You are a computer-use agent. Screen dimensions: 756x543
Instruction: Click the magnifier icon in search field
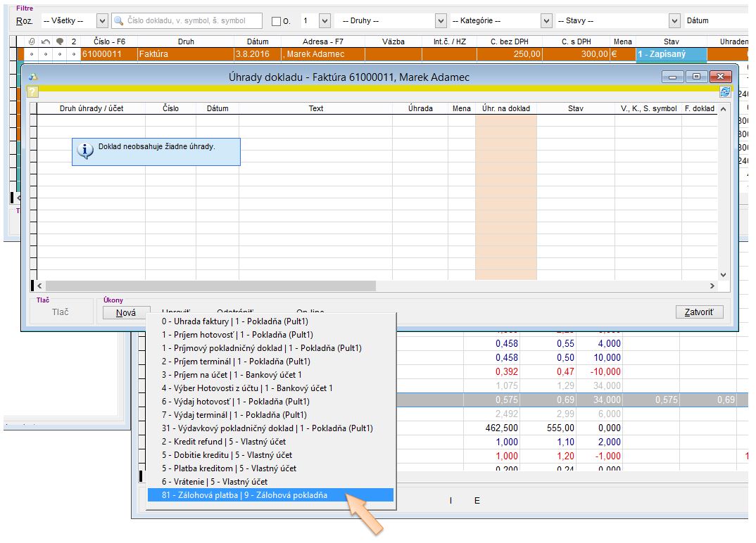pos(119,21)
